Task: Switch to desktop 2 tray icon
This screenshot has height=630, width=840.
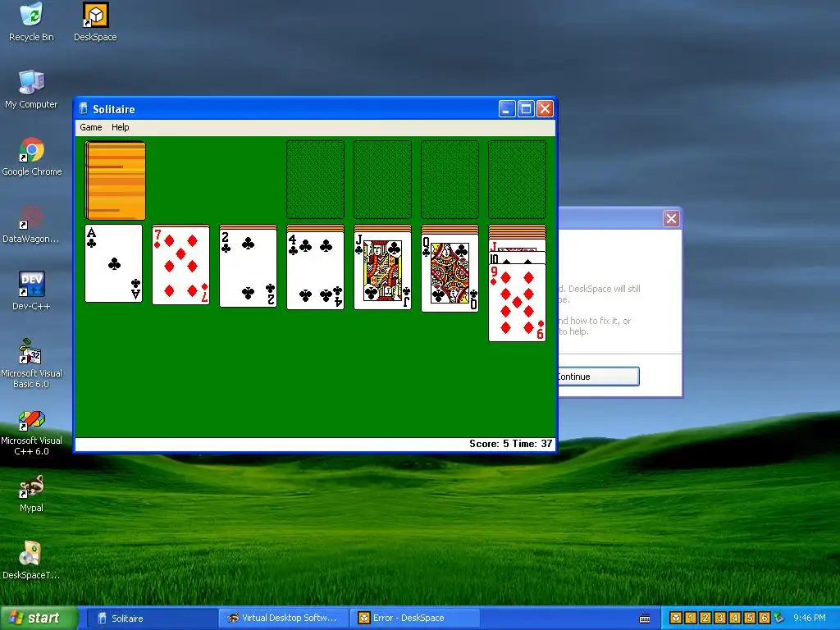Action: coord(705,618)
